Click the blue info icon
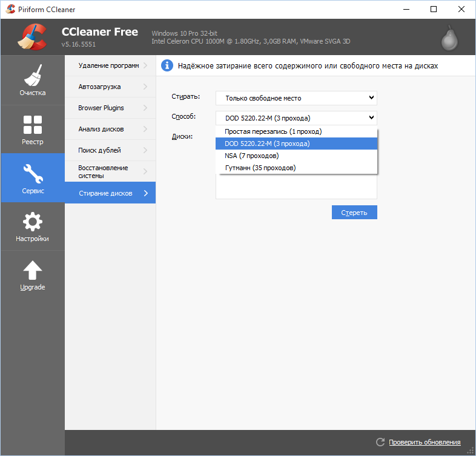Image resolution: width=476 pixels, height=456 pixels. [x=167, y=65]
